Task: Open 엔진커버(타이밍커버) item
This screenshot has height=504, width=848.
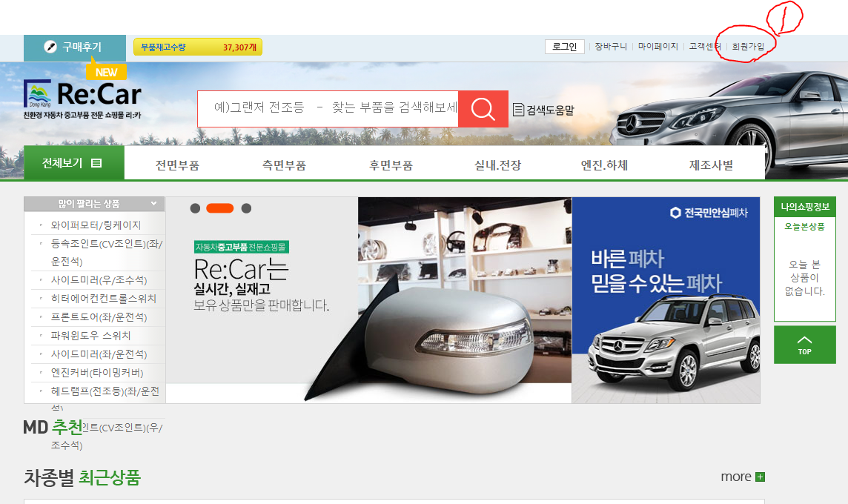Action: (97, 373)
